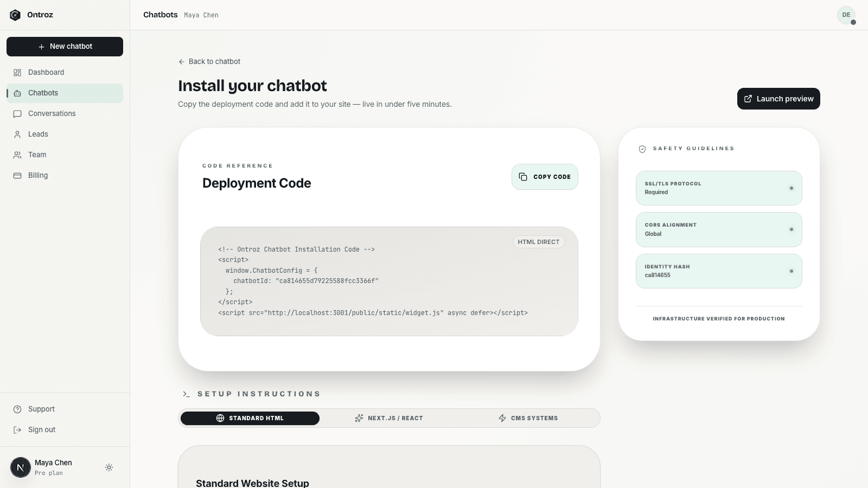
Task: Click the Team people icon
Action: (x=17, y=155)
